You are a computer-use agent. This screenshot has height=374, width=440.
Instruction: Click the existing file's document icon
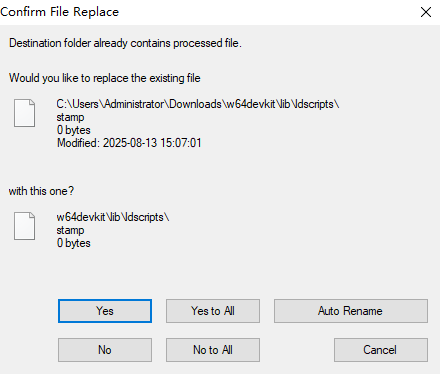(24, 113)
